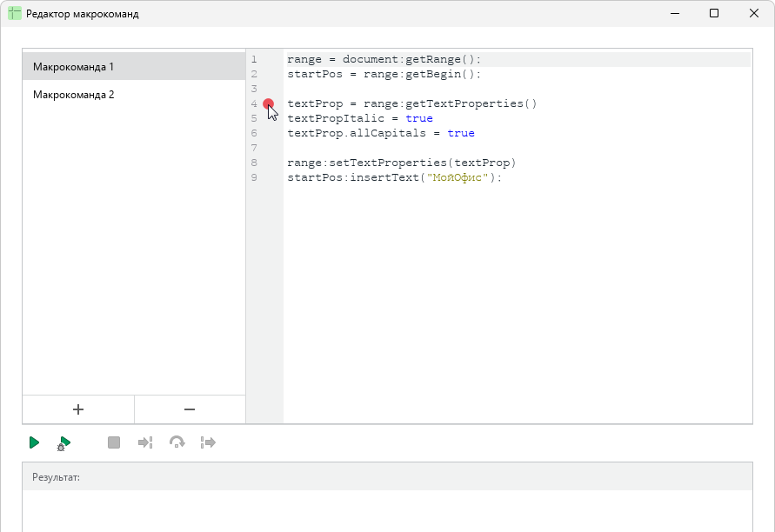This screenshot has height=532, width=775.
Task: Click the 'textProp = range:getTextProperties()' line
Action: (411, 103)
